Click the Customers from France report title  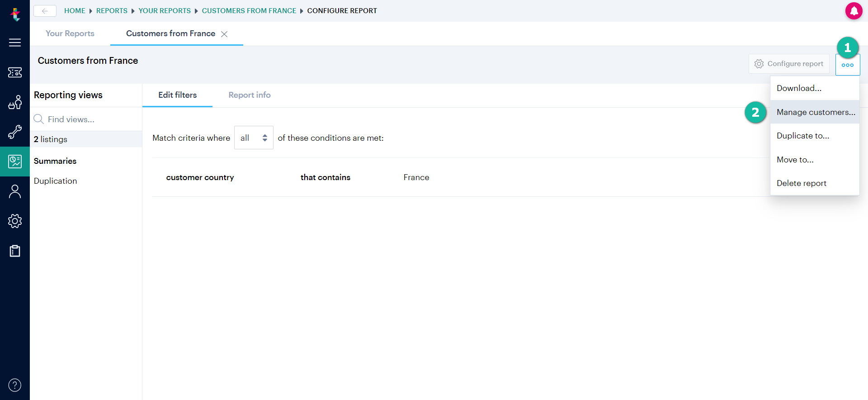pos(88,61)
